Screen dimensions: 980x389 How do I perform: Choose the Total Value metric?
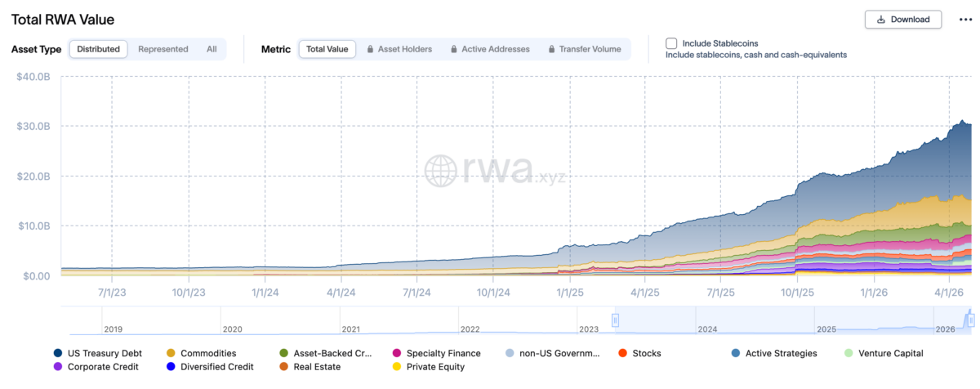coord(327,49)
